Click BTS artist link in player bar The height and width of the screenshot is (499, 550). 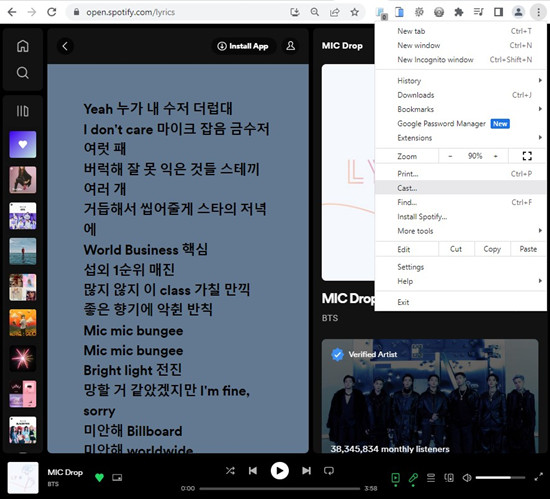[x=53, y=484]
